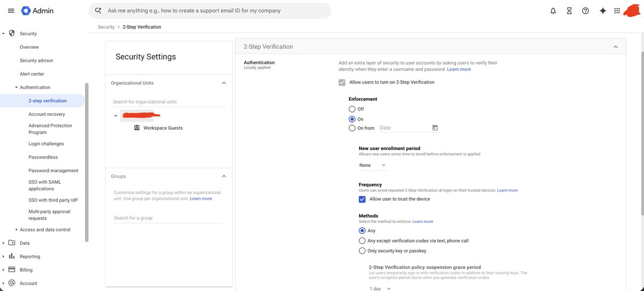Collapse the Organizational Units section
The image size is (644, 291).
click(x=224, y=83)
